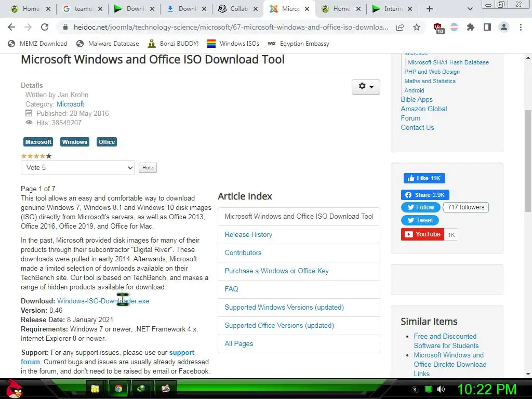
Task: Click the Microsoft tag badge
Action: (x=38, y=142)
